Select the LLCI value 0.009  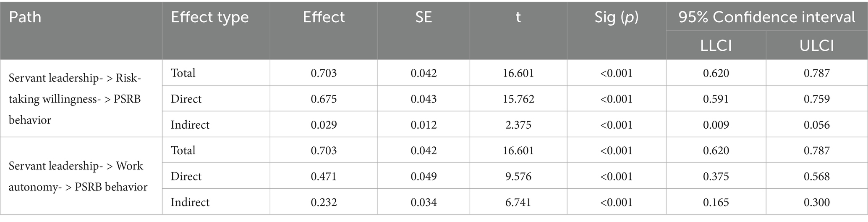click(716, 125)
